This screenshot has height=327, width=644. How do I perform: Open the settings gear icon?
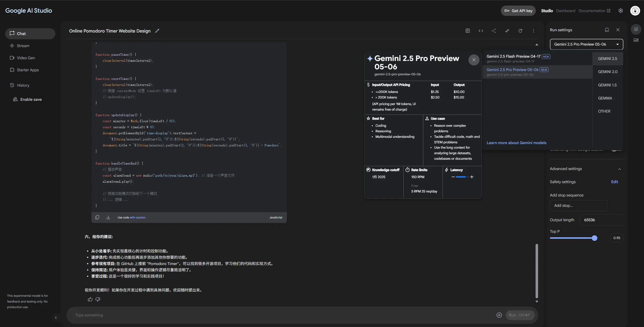(x=621, y=11)
